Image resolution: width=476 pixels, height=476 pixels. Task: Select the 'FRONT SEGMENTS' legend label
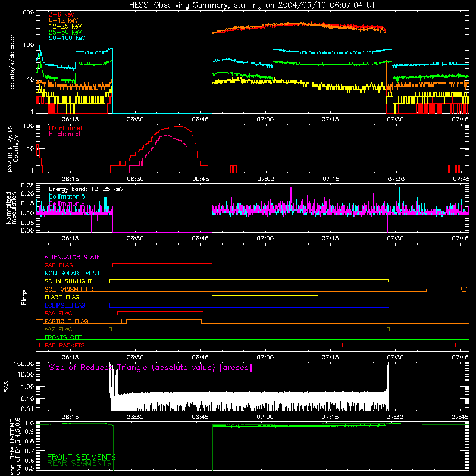[x=82, y=457]
